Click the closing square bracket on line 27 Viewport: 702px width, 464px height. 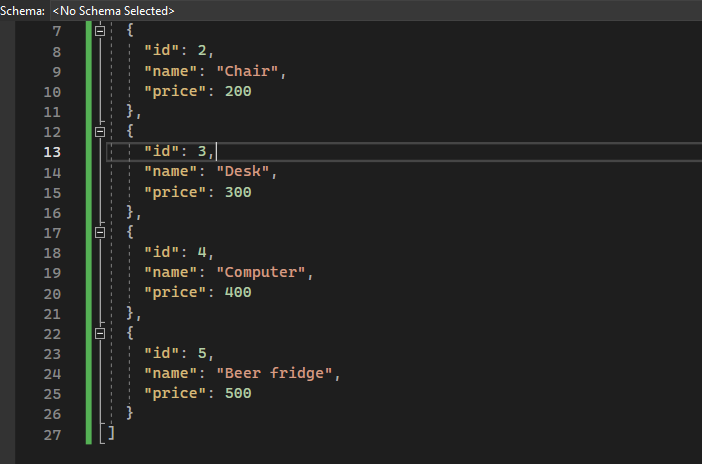[111, 433]
